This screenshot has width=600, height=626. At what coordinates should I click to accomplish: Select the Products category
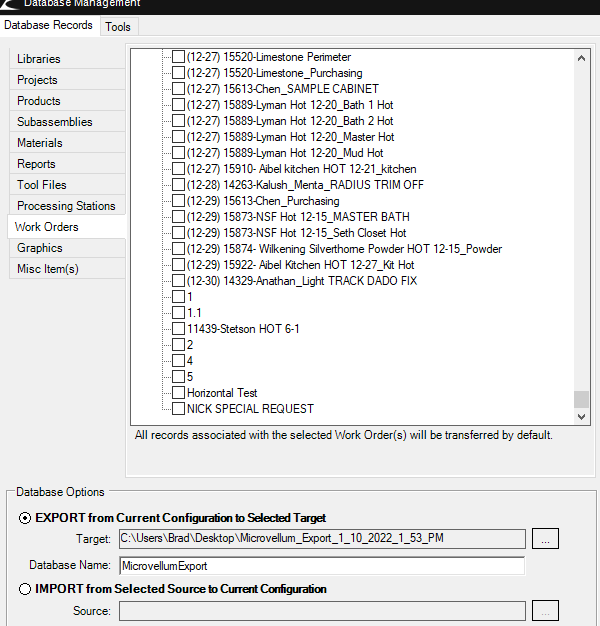coord(67,101)
